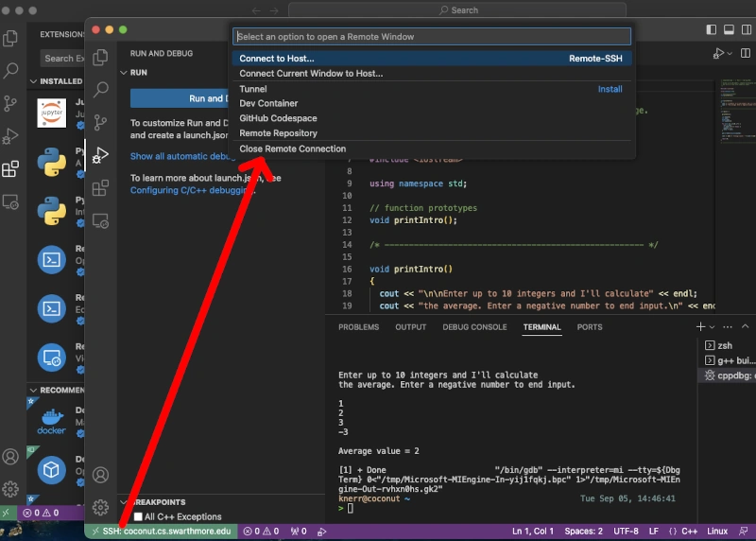Select g++ build terminal in list
Screen dimensions: 756x541
727,360
